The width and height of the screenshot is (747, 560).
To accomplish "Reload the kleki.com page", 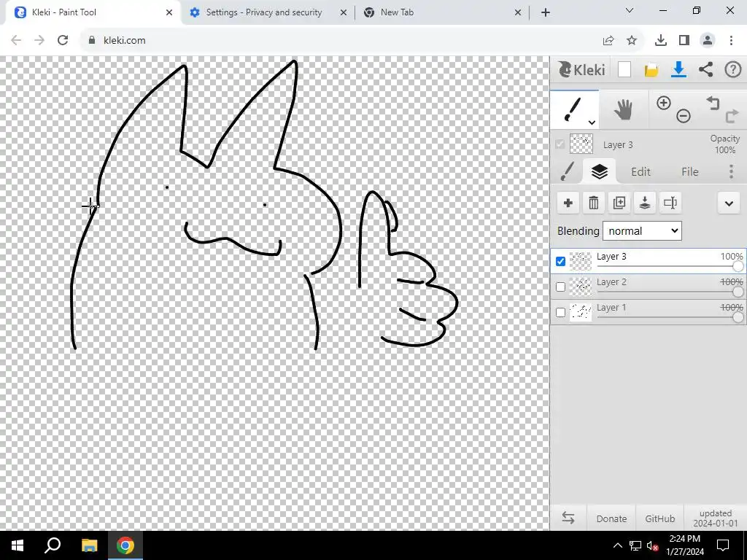I will coord(63,40).
